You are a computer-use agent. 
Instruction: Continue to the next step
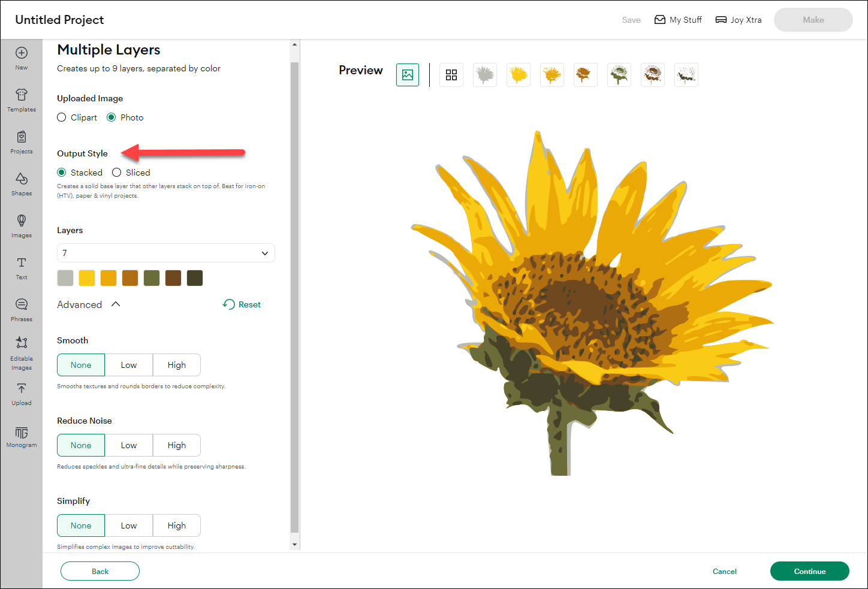(x=809, y=571)
